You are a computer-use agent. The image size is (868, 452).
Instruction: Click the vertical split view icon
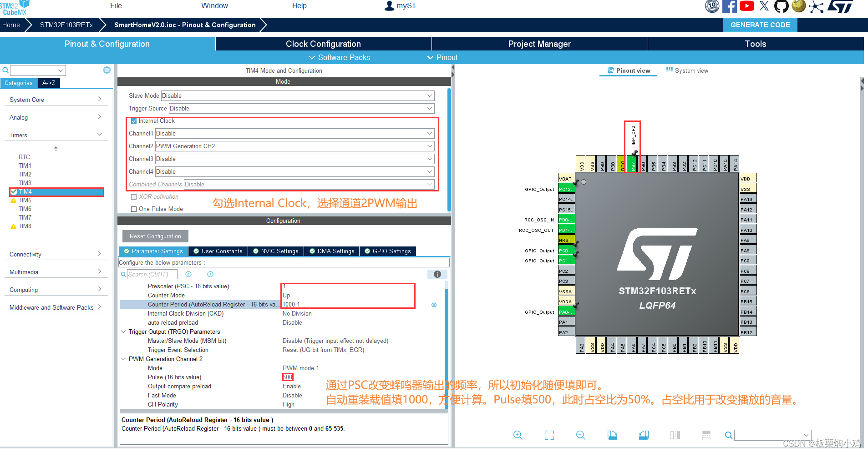click(675, 435)
